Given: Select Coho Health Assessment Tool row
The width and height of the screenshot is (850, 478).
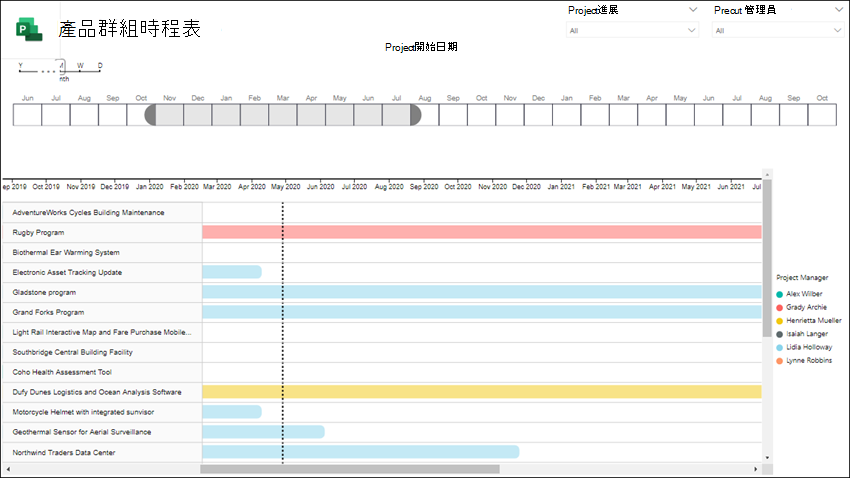Looking at the screenshot, I should click(x=102, y=372).
